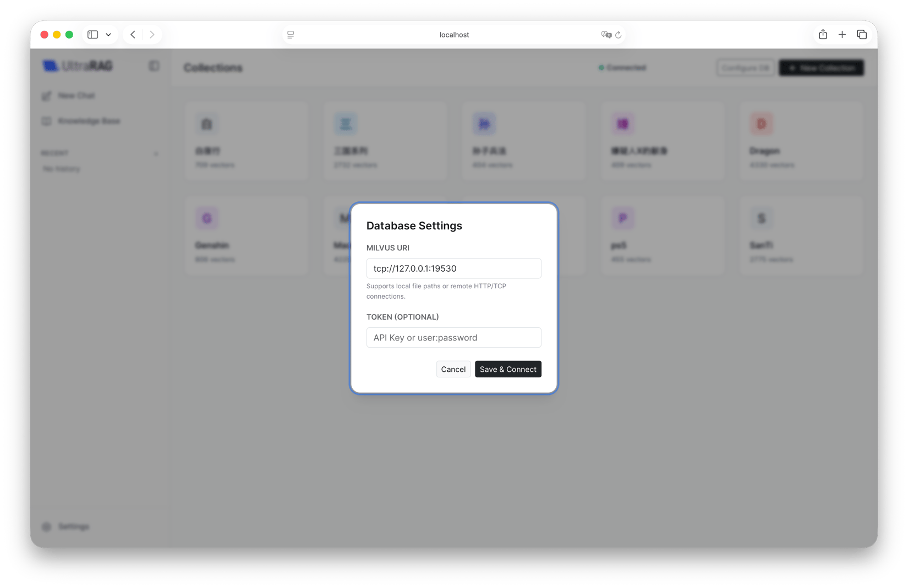Image resolution: width=908 pixels, height=588 pixels.
Task: Open the page reader icon in address bar
Action: pyautogui.click(x=291, y=35)
